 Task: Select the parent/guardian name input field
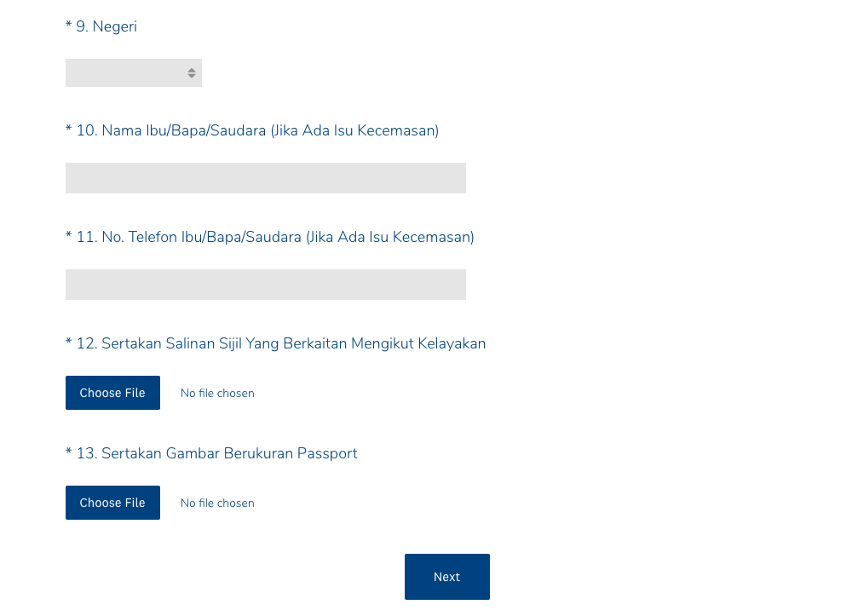tap(265, 177)
